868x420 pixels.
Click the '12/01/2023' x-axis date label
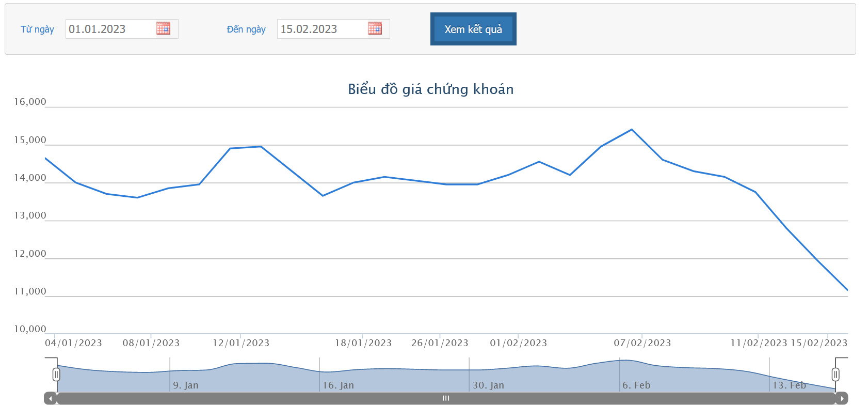point(241,343)
